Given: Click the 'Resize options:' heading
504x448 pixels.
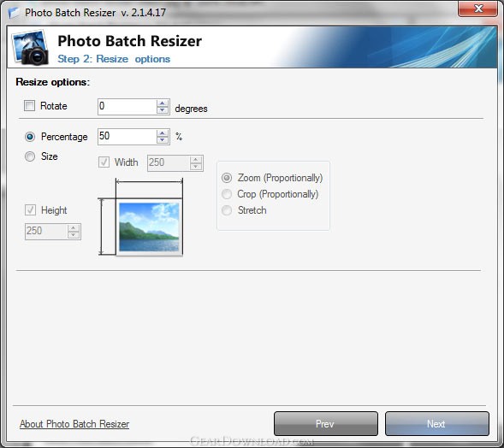Looking at the screenshot, I should click(x=53, y=82).
